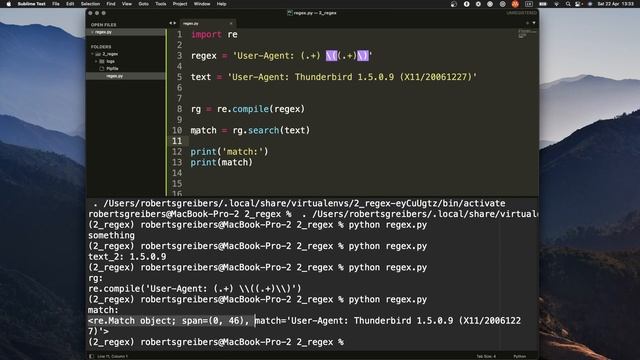
Task: Click the minimap code preview
Action: [526, 34]
